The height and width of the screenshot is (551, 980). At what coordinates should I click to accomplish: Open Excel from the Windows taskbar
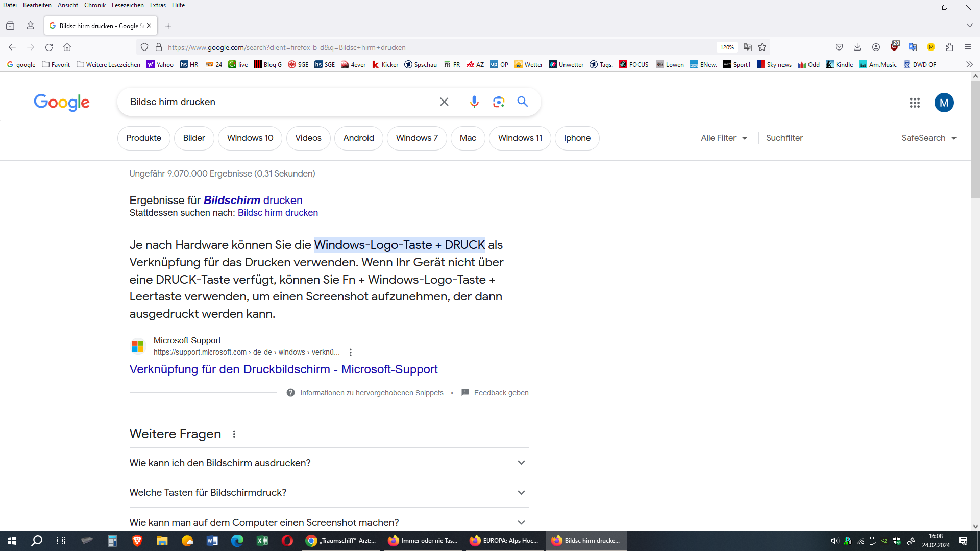[x=262, y=541]
